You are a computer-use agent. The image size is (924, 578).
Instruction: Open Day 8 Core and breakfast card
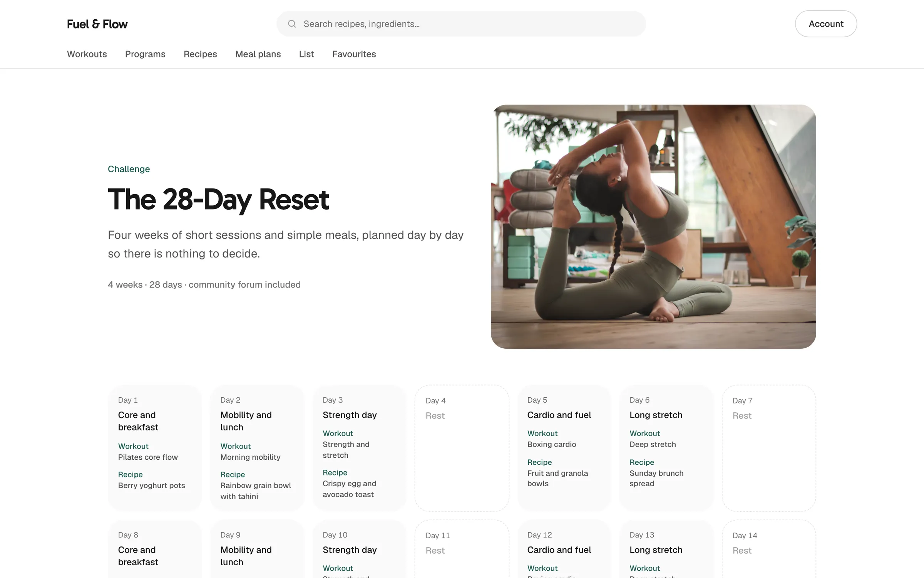[155, 549]
